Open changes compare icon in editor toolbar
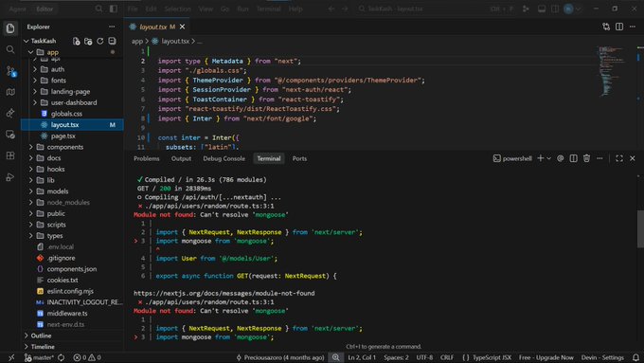This screenshot has width=644, height=363. [x=606, y=27]
